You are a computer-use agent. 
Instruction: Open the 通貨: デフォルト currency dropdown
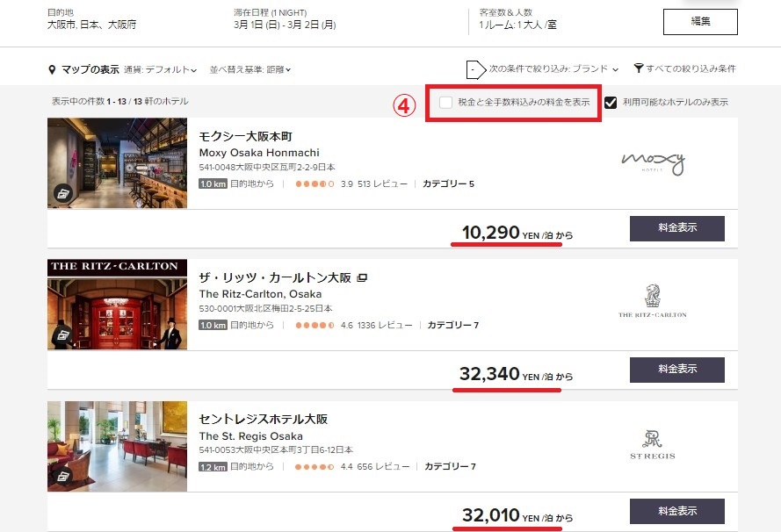click(x=160, y=69)
